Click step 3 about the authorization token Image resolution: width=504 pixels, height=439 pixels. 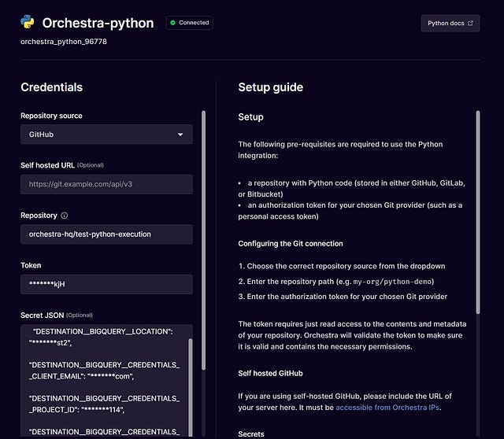click(x=343, y=297)
